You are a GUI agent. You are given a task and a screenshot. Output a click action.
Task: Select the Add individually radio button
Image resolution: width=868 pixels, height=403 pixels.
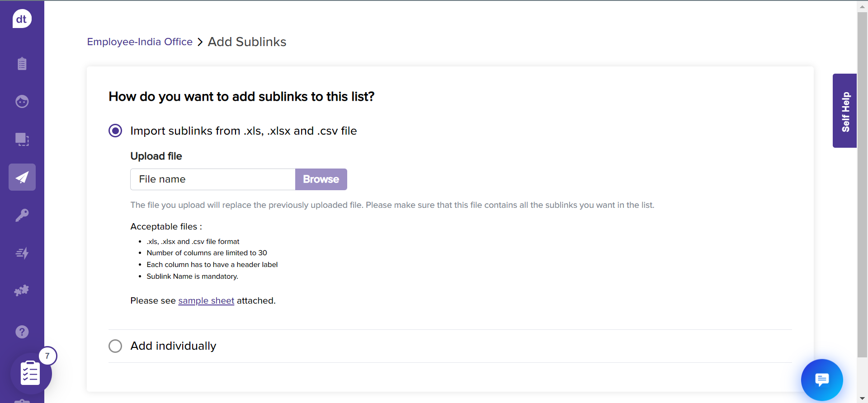tap(115, 346)
